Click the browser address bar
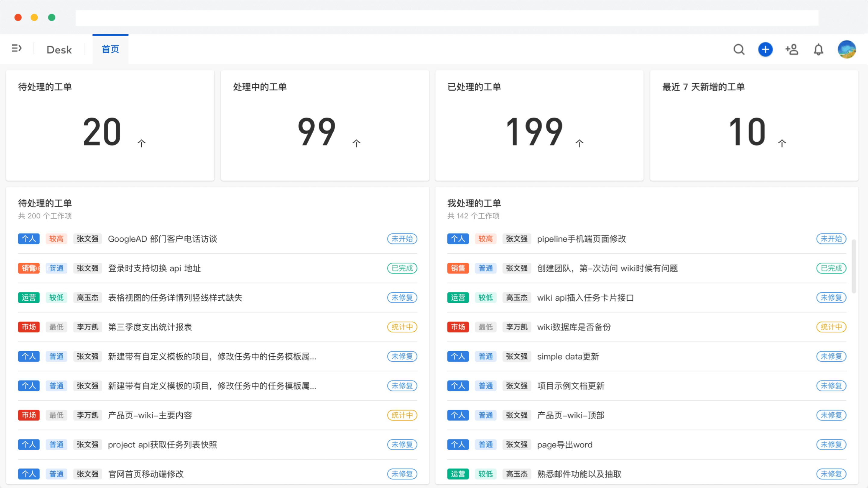Image resolution: width=868 pixels, height=488 pixels. [446, 18]
